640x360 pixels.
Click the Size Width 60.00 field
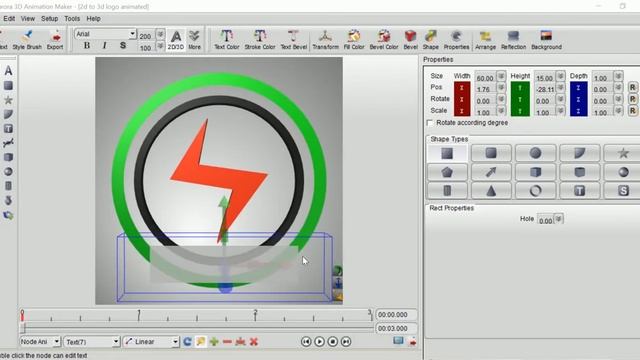click(485, 78)
